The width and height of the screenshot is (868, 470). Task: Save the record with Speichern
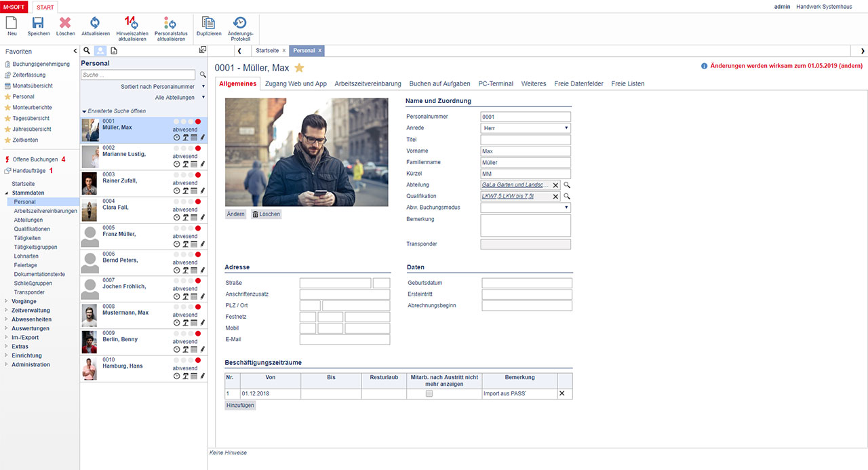[x=39, y=23]
